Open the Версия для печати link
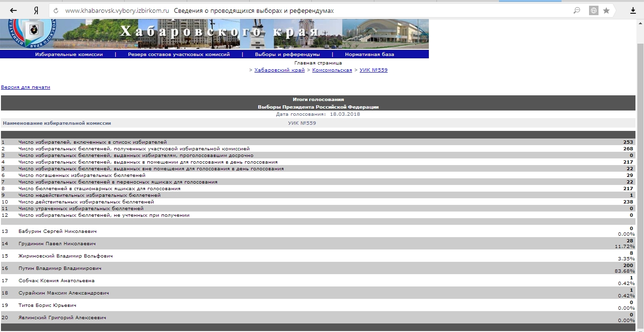 click(26, 87)
